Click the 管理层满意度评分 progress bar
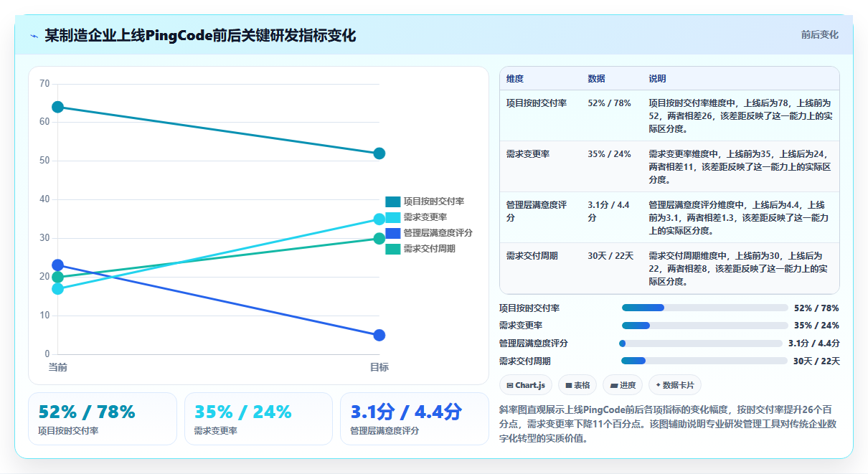This screenshot has height=474, width=868. 700,343
